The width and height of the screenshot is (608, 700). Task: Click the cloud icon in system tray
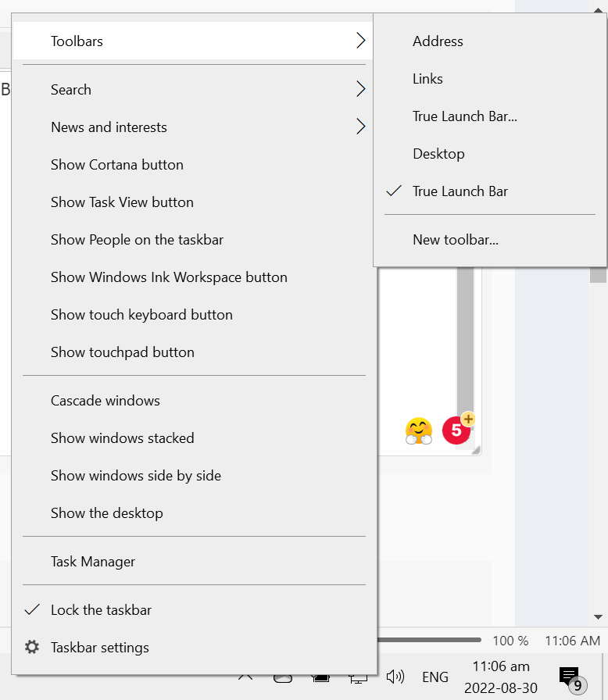click(x=283, y=677)
